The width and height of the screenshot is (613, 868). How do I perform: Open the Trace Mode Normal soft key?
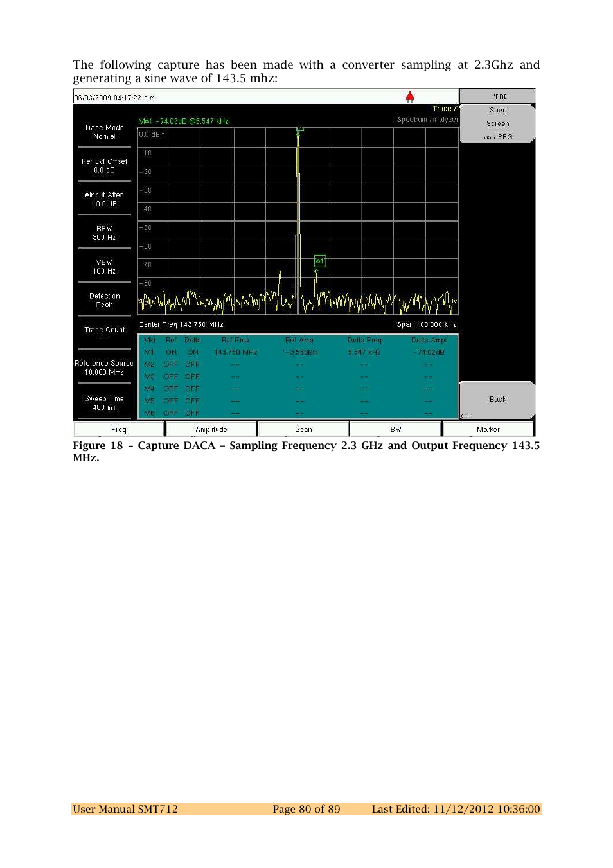104,132
